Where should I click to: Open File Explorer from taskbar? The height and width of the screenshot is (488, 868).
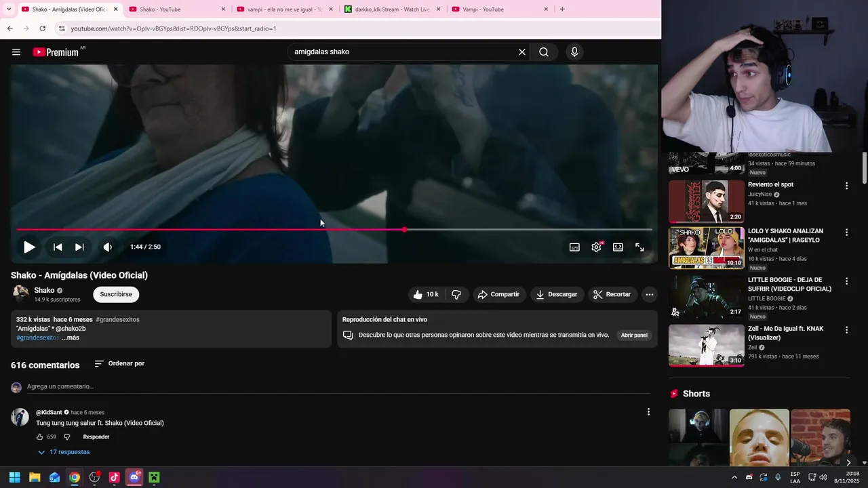(35, 477)
